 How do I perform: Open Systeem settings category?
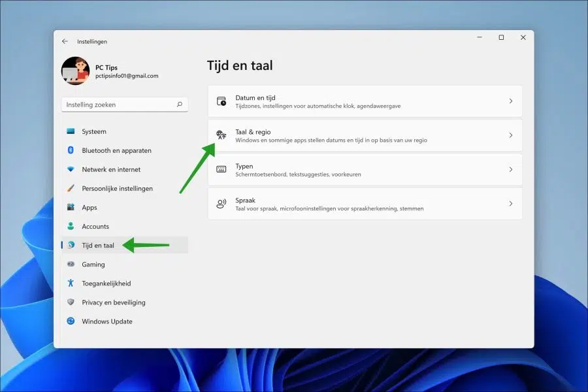125,131
